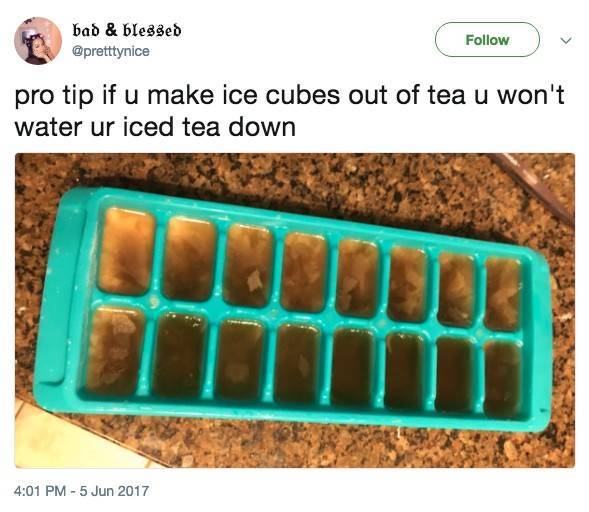Open the tea ice cube tray photo
This screenshot has height=512, width=589.
[295, 310]
